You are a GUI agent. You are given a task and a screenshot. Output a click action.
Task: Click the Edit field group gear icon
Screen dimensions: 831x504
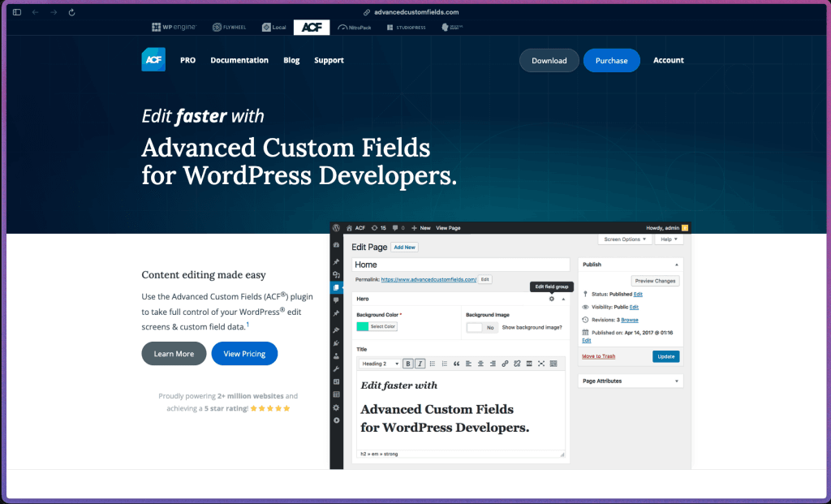pyautogui.click(x=552, y=299)
